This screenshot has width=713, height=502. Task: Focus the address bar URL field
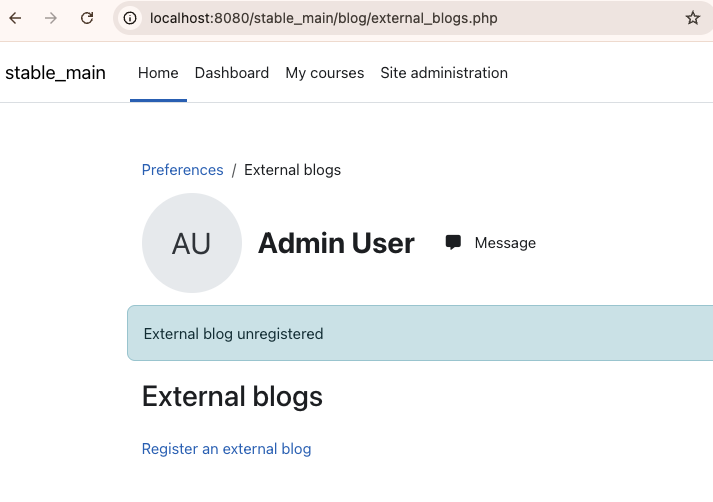[324, 18]
